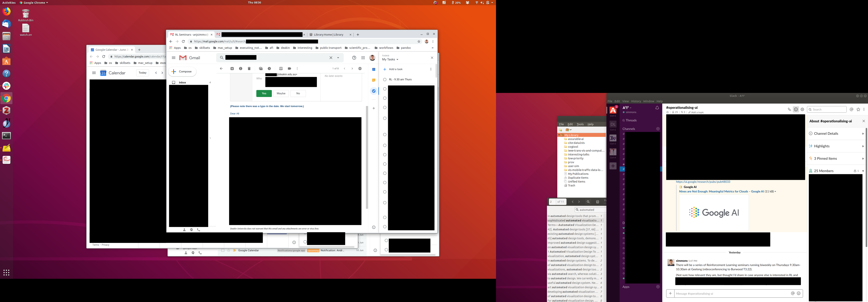Mark 'RL - 9.30 am Thurs' task complete

pyautogui.click(x=385, y=79)
